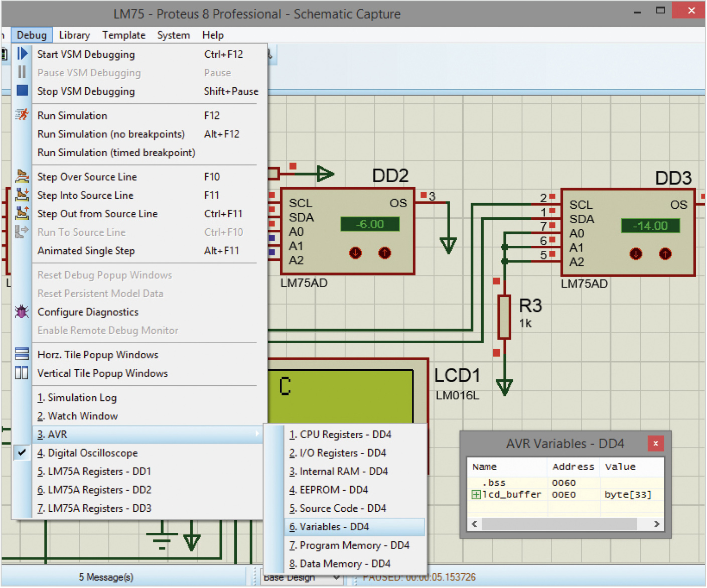707x588 pixels.
Task: Click the LM75AD label under DD2
Action: pos(304,283)
